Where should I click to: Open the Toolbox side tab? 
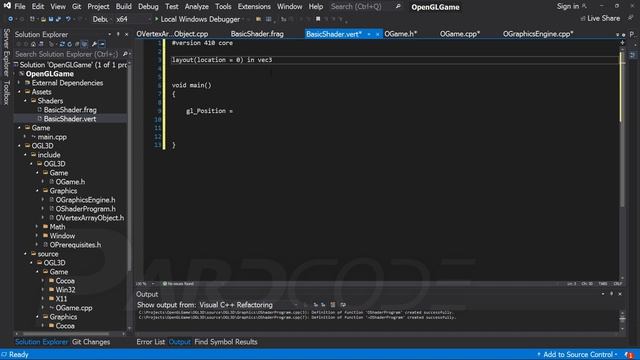[6, 92]
